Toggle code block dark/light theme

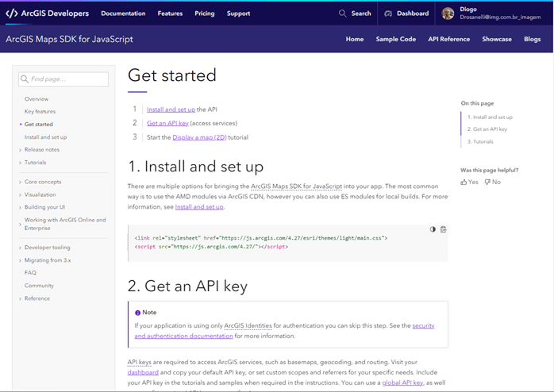(x=433, y=229)
